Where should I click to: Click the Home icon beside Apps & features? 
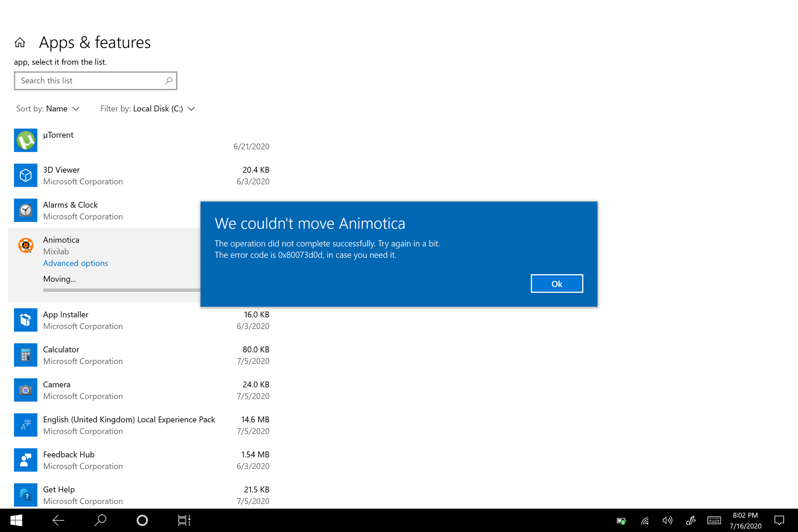pyautogui.click(x=20, y=42)
